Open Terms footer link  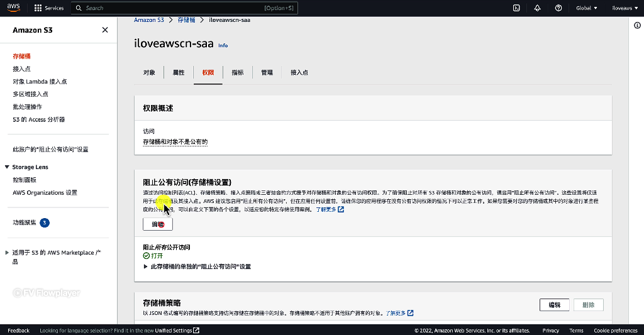(x=576, y=331)
